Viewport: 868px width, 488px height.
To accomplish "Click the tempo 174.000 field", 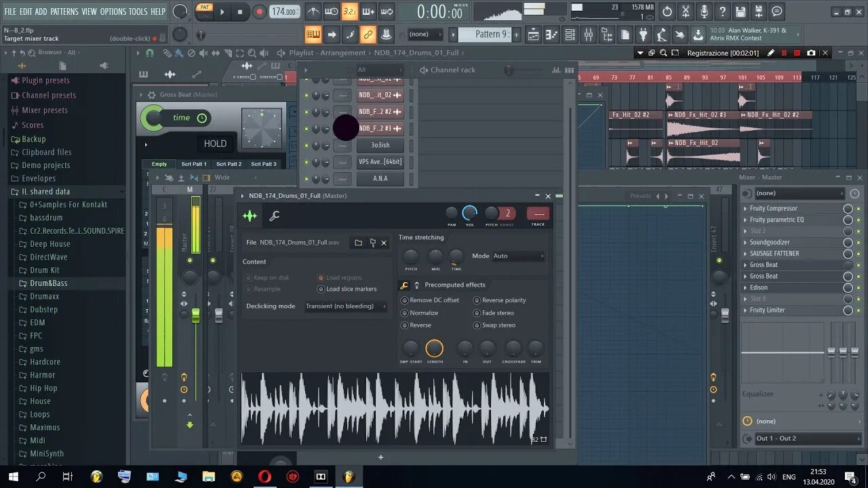I will [284, 12].
